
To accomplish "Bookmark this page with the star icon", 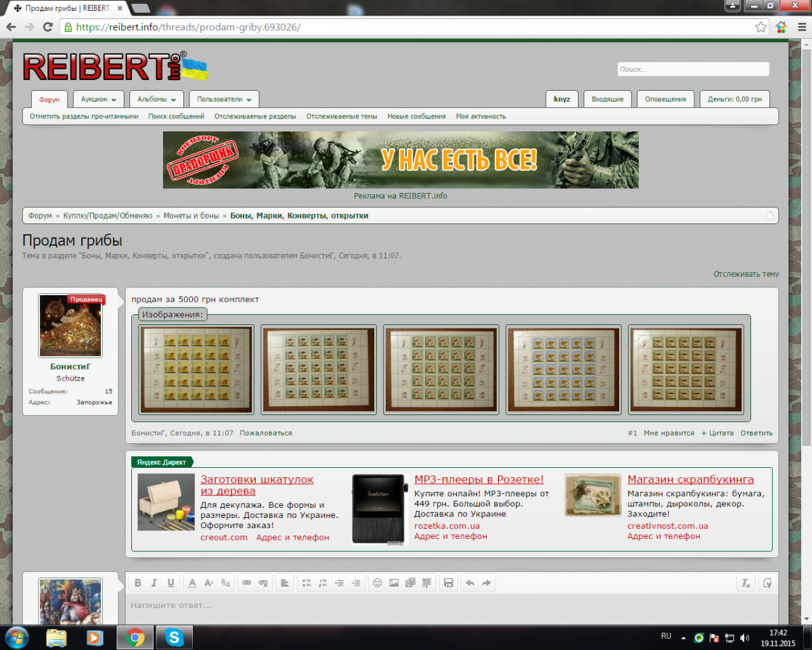I will click(761, 27).
